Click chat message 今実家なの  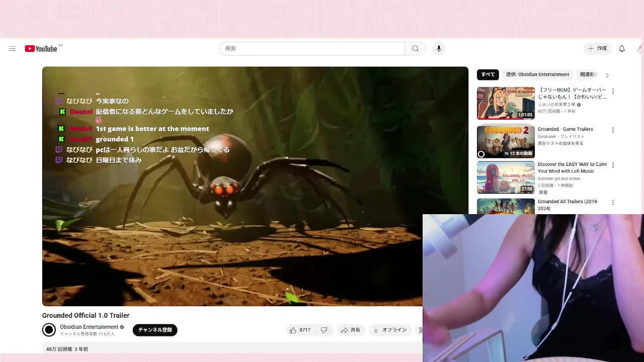[x=112, y=101]
